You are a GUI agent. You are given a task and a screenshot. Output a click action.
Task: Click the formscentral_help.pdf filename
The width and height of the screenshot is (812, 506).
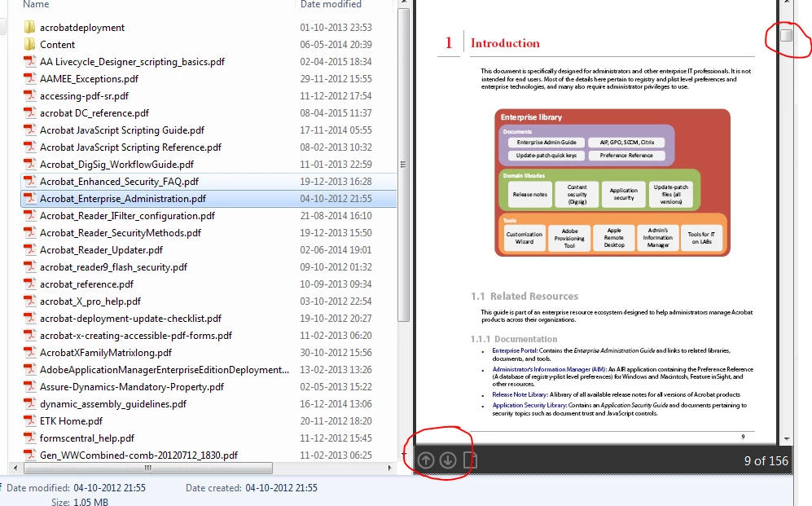coord(87,438)
